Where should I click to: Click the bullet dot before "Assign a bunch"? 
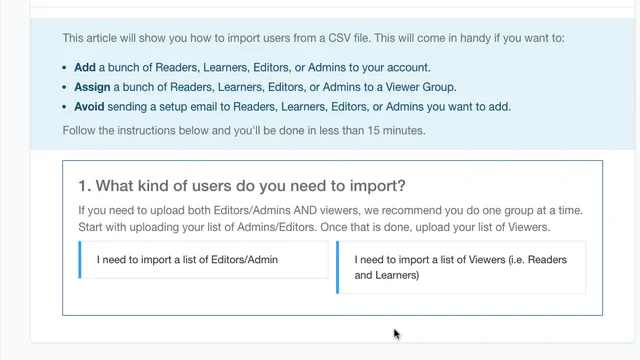tap(64, 87)
